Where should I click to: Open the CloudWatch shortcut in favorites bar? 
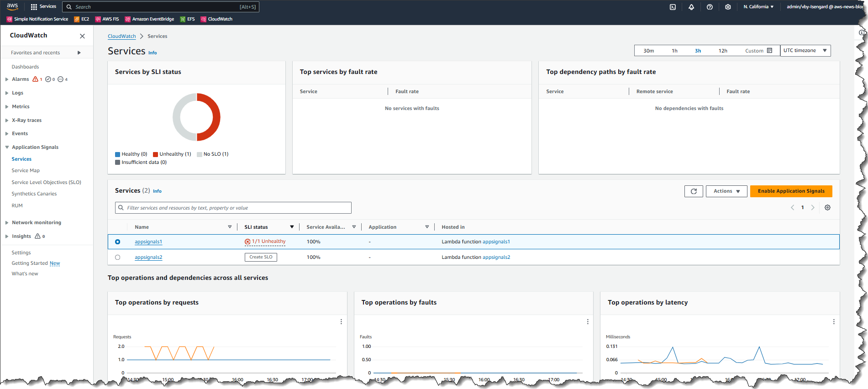pos(216,19)
